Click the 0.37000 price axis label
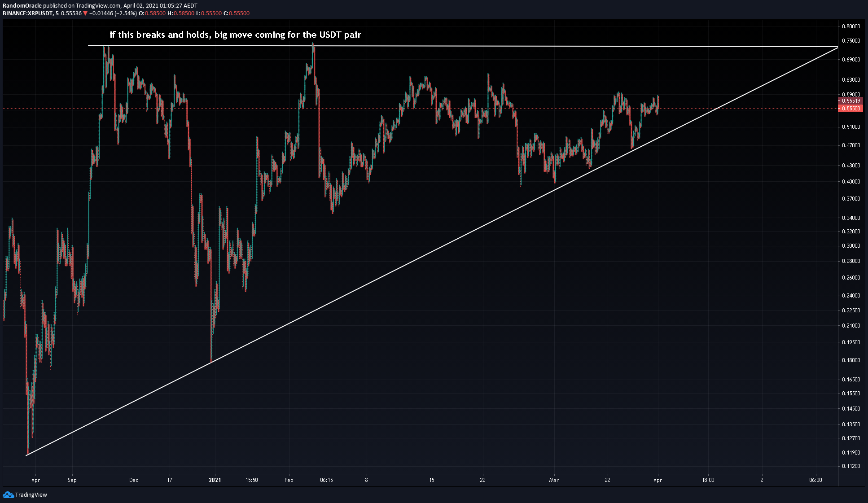 (x=851, y=199)
